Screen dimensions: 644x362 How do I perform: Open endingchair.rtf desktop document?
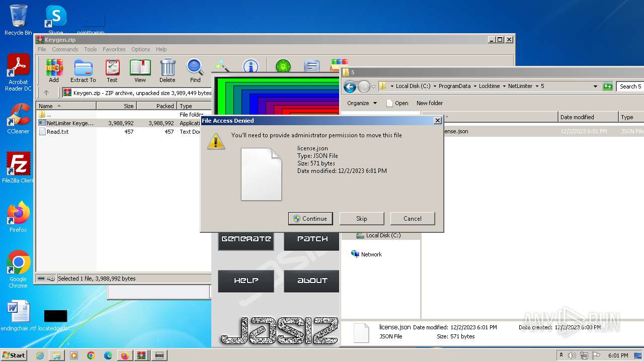(19, 316)
